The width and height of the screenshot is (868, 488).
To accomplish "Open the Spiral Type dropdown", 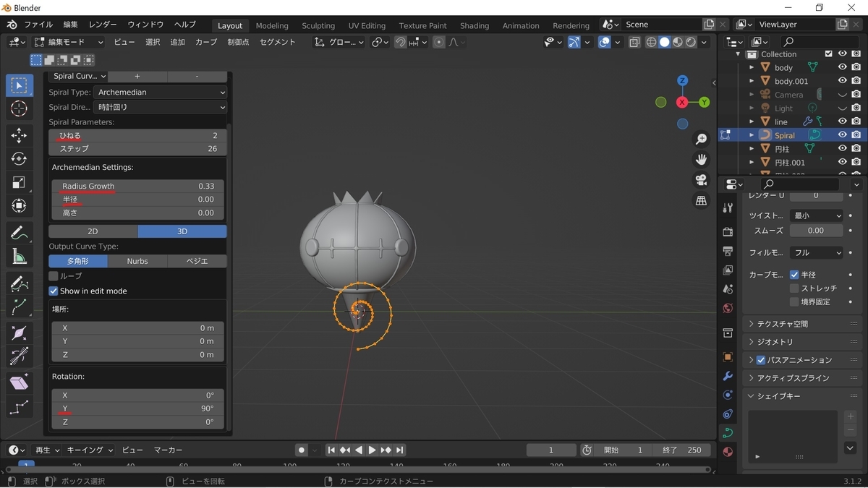I will (161, 92).
